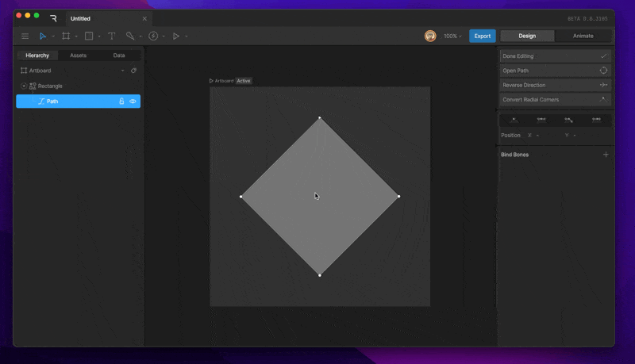Click Reverse Direction
Viewport: 635px width, 364px height.
[555, 85]
